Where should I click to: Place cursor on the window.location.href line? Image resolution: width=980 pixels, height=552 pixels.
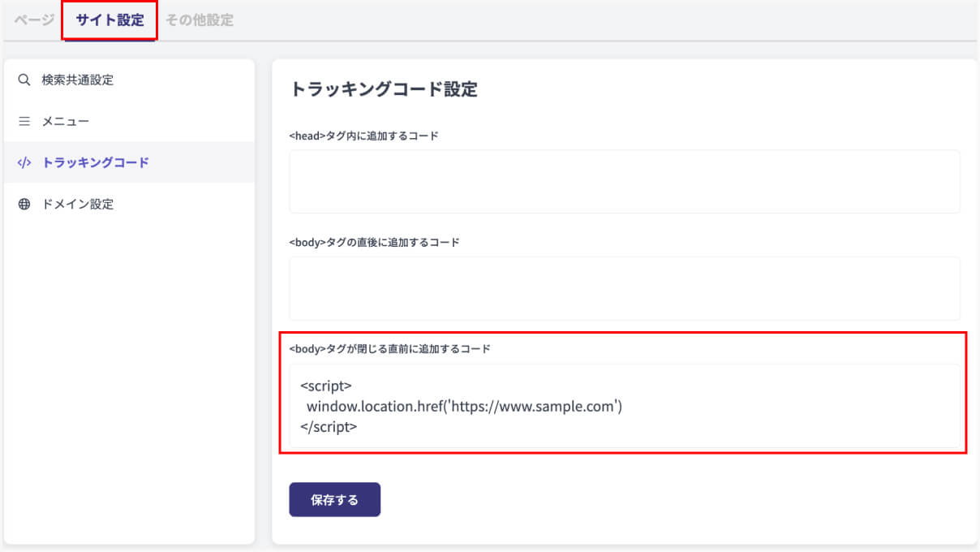tap(463, 407)
